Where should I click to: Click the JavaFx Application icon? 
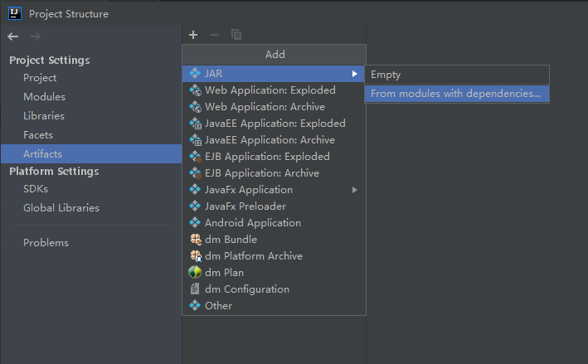click(195, 189)
